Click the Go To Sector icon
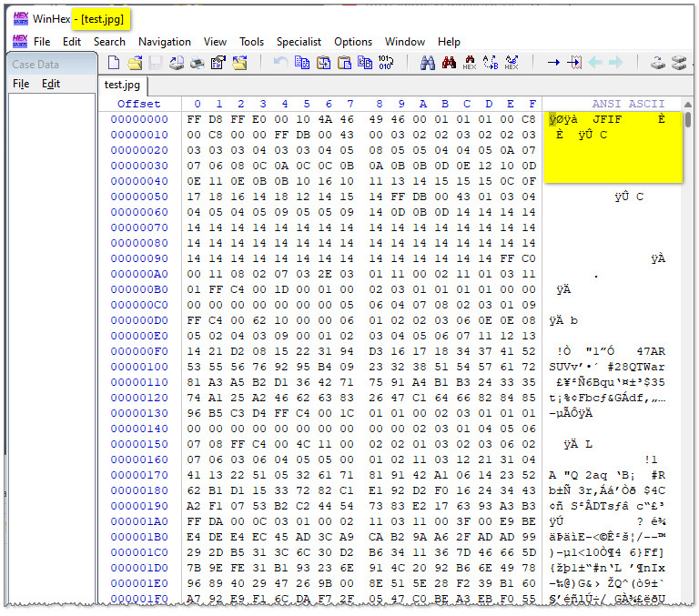This screenshot has width=699, height=616. click(574, 63)
